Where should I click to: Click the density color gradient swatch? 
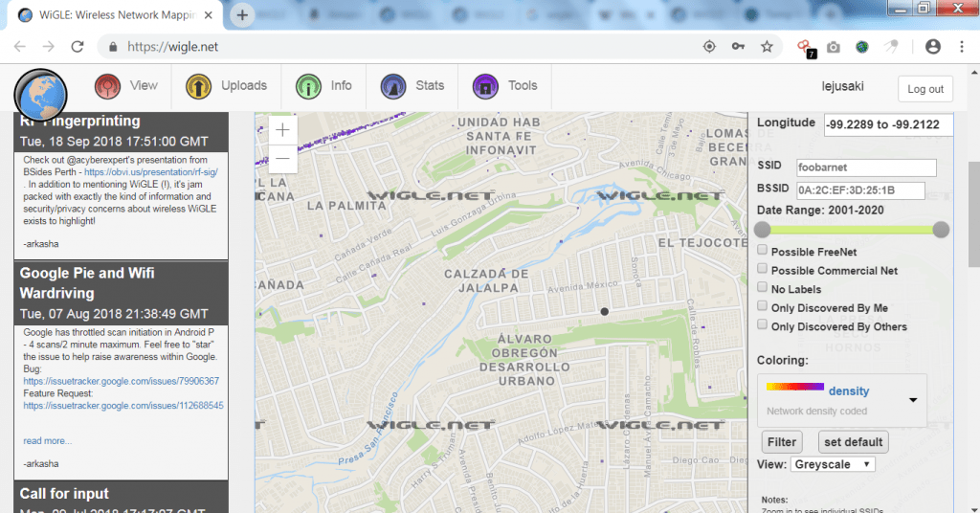[795, 387]
